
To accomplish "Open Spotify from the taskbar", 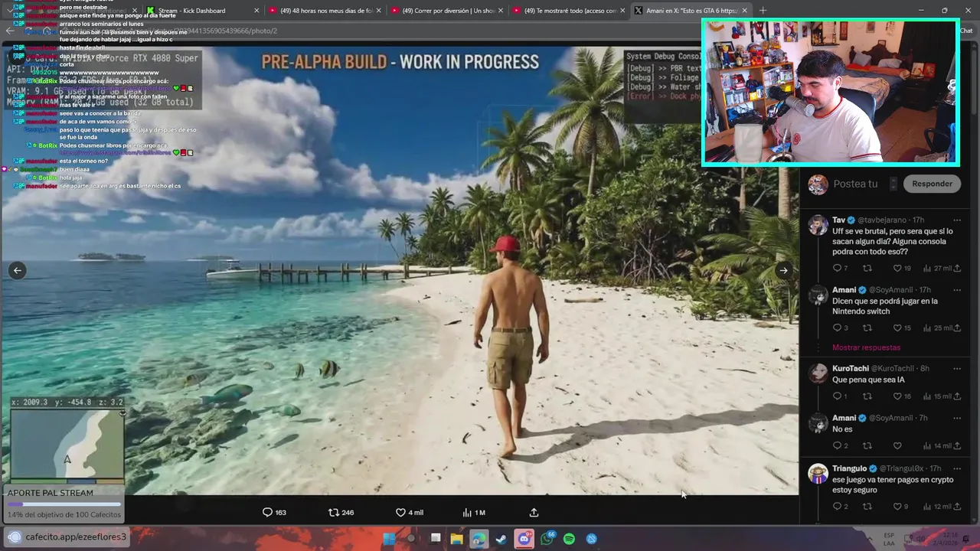I will (x=569, y=539).
